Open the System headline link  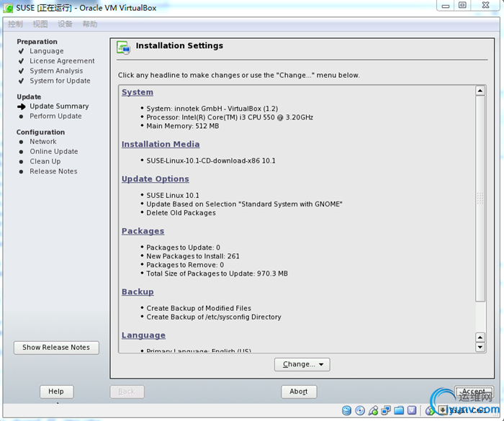click(138, 92)
